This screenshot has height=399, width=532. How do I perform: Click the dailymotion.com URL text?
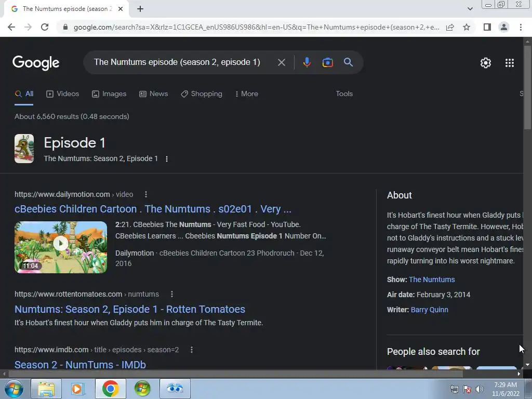pos(62,194)
